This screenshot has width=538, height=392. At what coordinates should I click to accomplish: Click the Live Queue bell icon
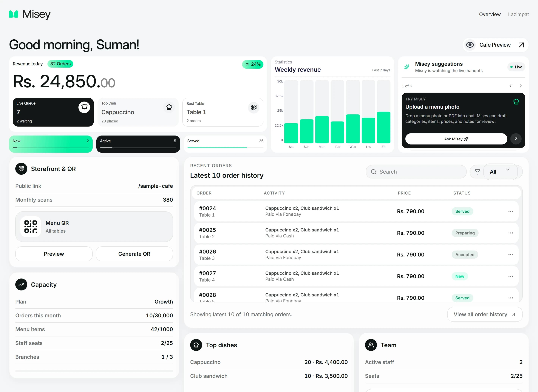[x=84, y=107]
